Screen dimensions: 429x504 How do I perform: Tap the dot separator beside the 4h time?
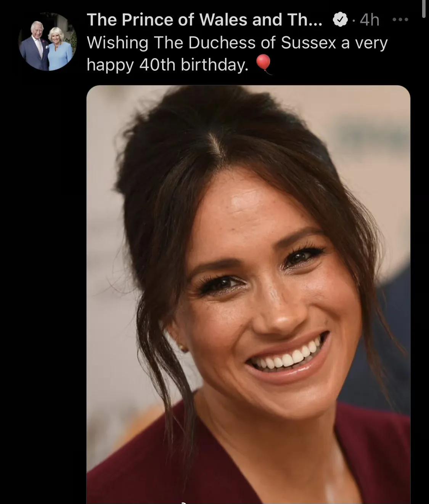point(353,20)
